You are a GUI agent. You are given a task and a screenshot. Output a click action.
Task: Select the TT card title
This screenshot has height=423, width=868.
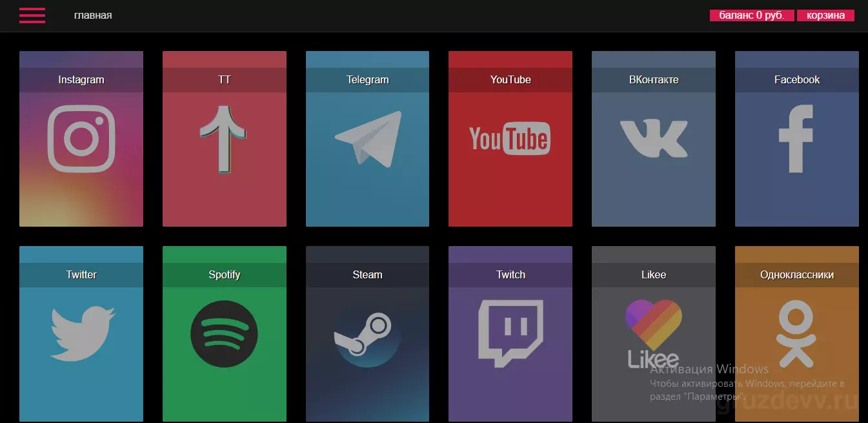pos(224,80)
